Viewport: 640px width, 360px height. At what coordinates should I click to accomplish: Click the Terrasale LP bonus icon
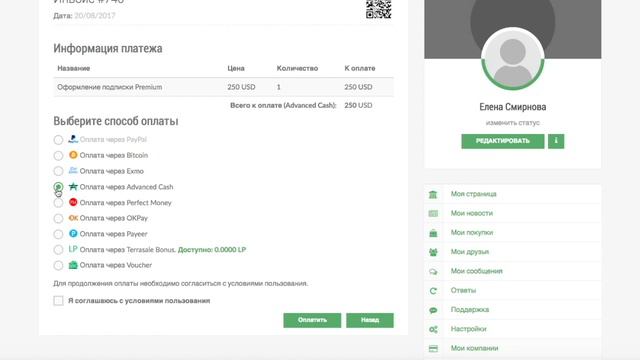coord(73,249)
